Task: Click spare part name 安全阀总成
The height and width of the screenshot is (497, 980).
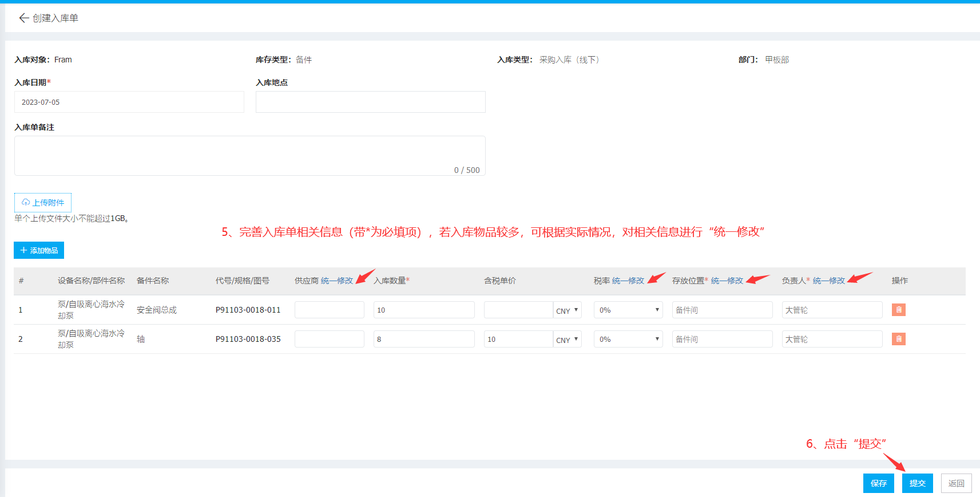Action: point(157,310)
